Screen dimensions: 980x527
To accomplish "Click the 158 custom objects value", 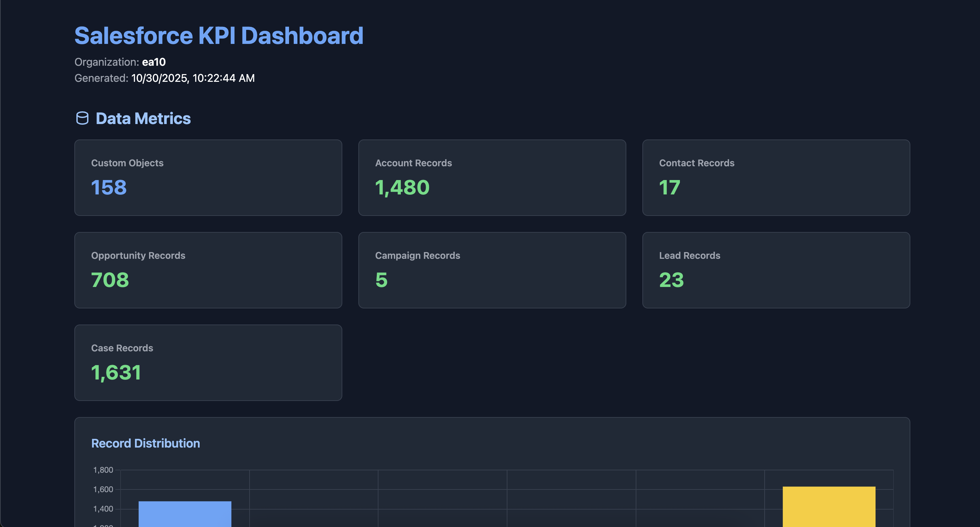I will [109, 187].
